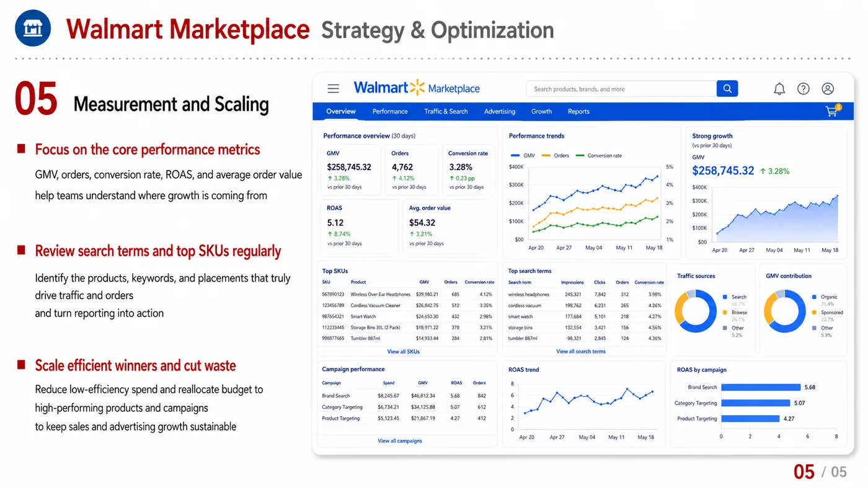The height and width of the screenshot is (489, 868).
Task: Open the Reports tab
Action: tap(578, 112)
